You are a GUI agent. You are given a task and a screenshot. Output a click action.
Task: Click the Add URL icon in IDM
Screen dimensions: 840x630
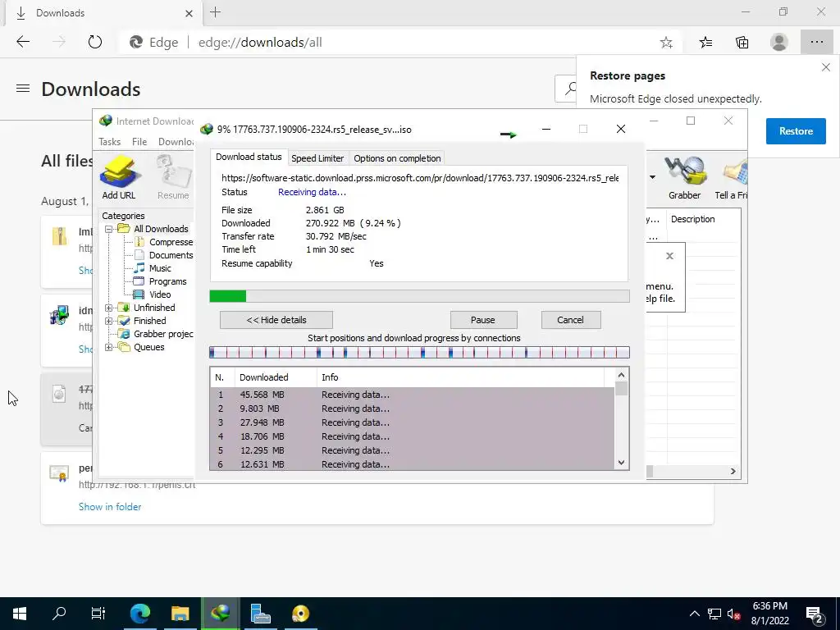click(119, 177)
